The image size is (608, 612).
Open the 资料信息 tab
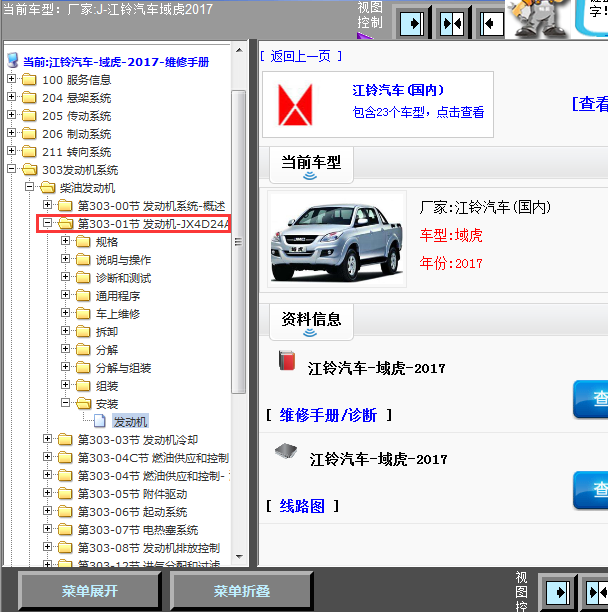(311, 322)
